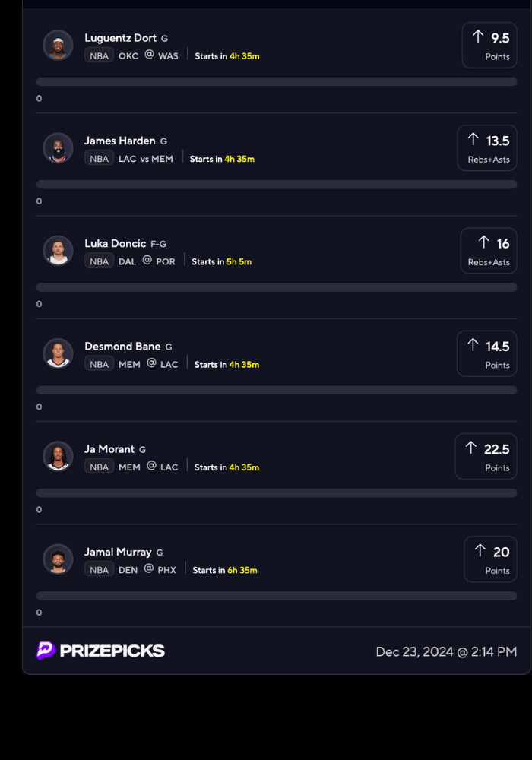This screenshot has height=760, width=532.
Task: Click Luguentz Dort's progress bar
Action: tap(277, 81)
